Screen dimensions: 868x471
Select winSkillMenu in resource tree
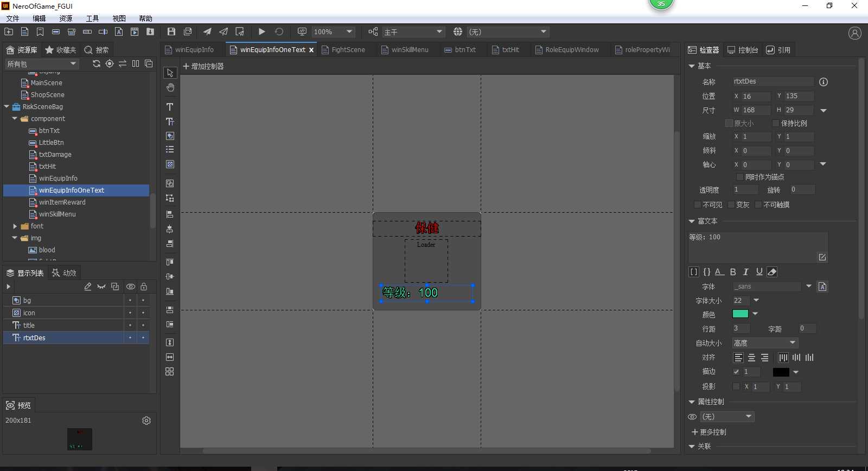coord(57,214)
